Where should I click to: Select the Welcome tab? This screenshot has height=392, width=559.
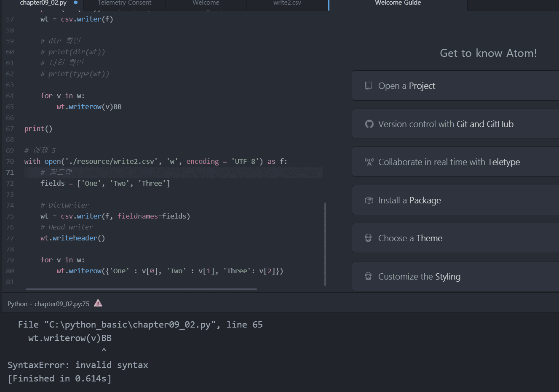206,3
